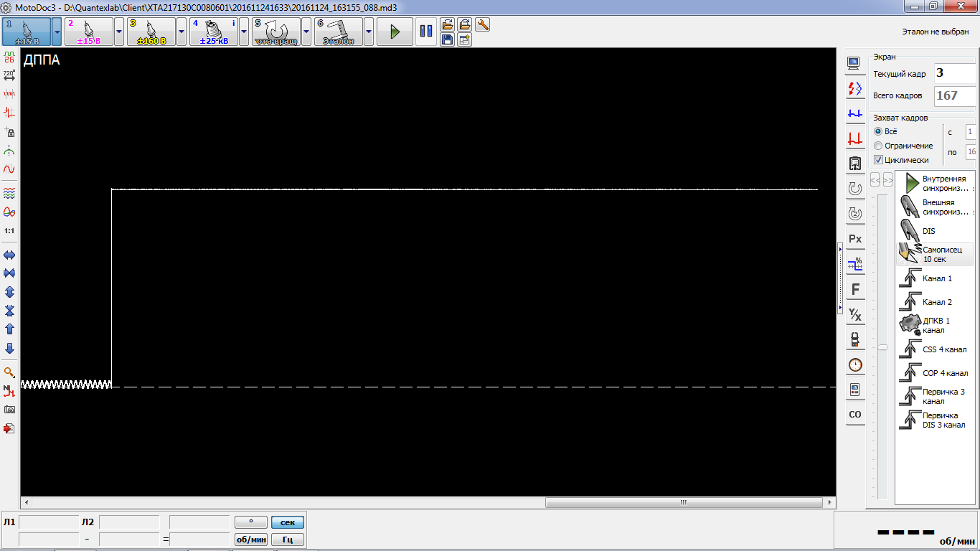Expand the channel 1 ±15 В dropdown arrow

pos(57,32)
